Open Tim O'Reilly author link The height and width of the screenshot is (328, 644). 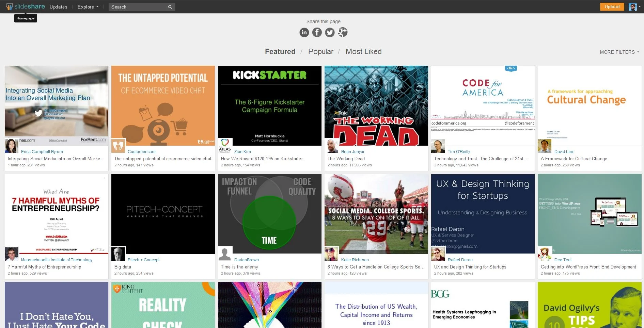(x=459, y=152)
